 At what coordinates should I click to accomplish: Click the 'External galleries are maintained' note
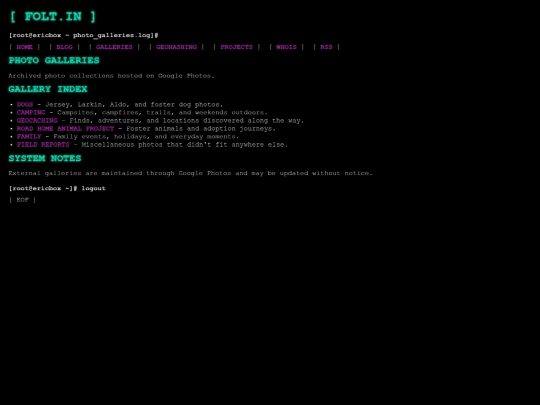190,173
